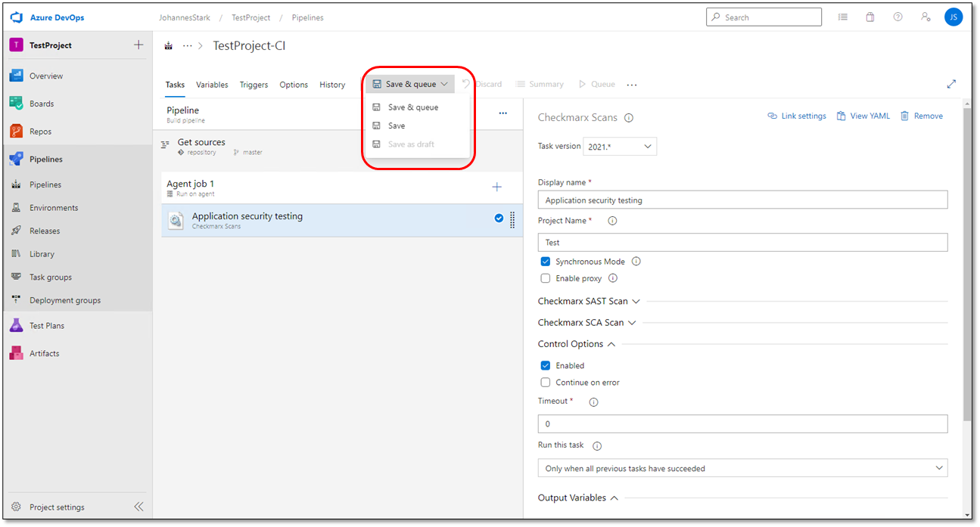Collapse the Control Options section
This screenshot has width=980, height=527.
(577, 344)
